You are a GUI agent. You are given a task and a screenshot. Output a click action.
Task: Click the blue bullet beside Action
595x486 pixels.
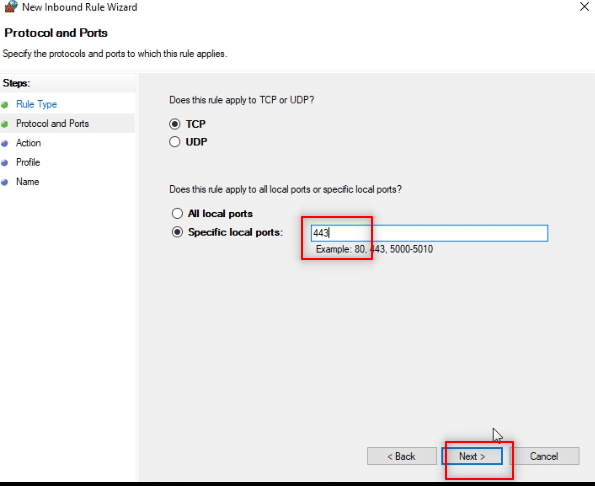coord(5,143)
